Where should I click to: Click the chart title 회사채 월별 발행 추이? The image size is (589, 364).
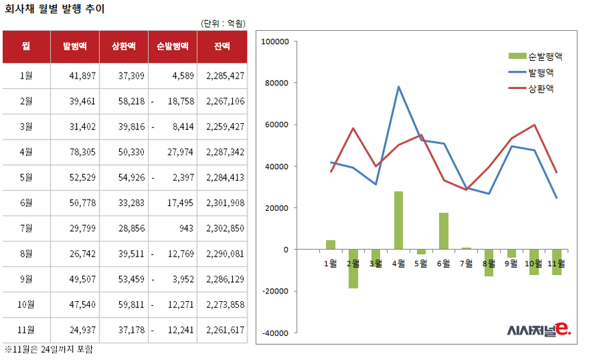pos(55,8)
